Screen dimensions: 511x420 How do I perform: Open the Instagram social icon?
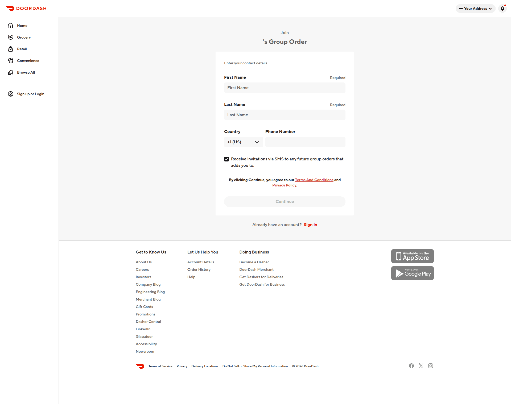coord(431,366)
